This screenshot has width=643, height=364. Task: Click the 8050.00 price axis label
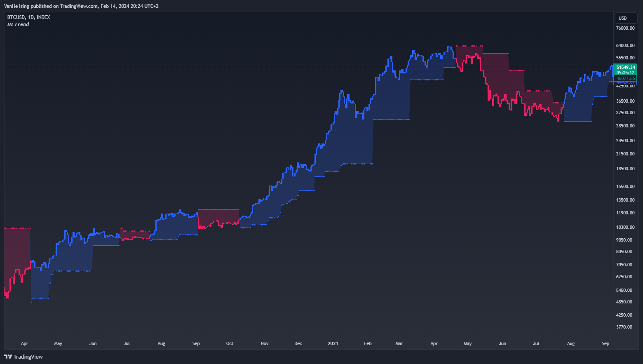point(624,251)
